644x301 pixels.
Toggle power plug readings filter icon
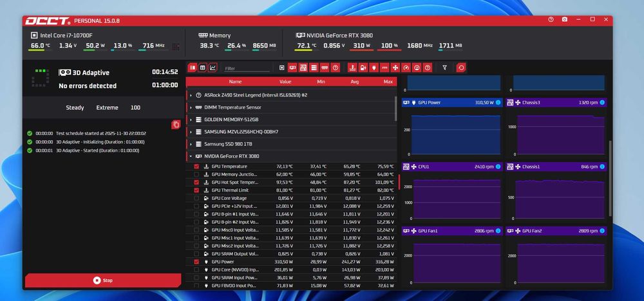pos(374,68)
